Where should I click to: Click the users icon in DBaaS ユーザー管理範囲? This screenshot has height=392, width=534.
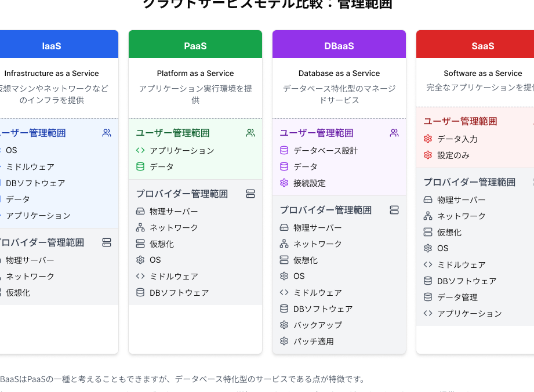pos(394,133)
